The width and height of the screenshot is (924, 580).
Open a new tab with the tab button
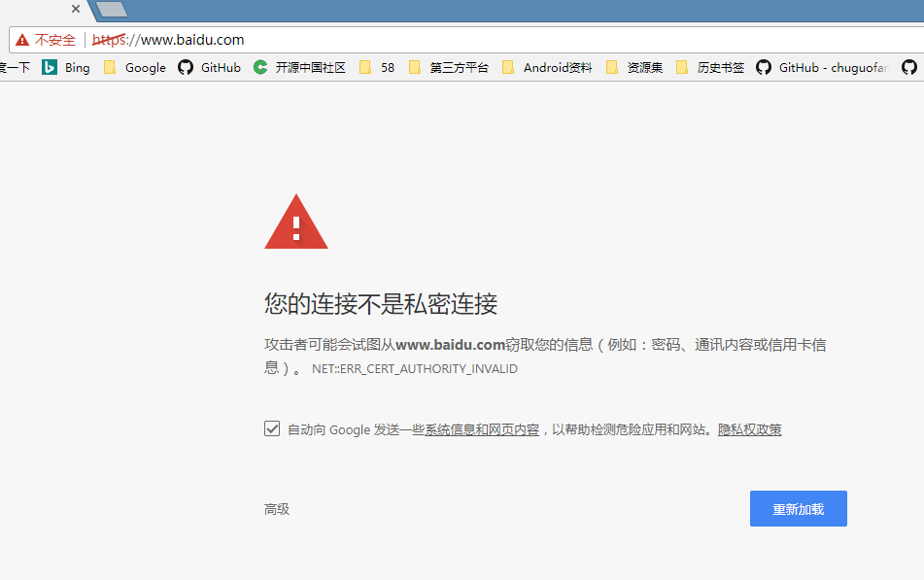pyautogui.click(x=112, y=9)
